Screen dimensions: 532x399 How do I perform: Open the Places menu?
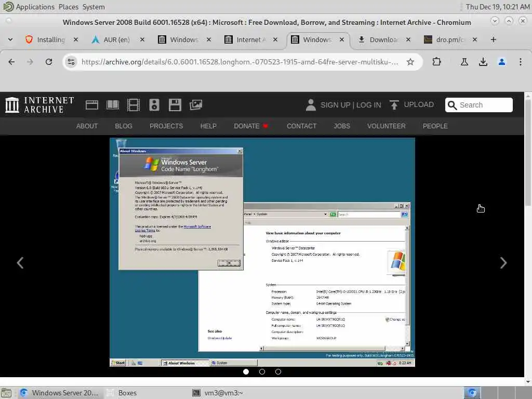[x=68, y=7]
